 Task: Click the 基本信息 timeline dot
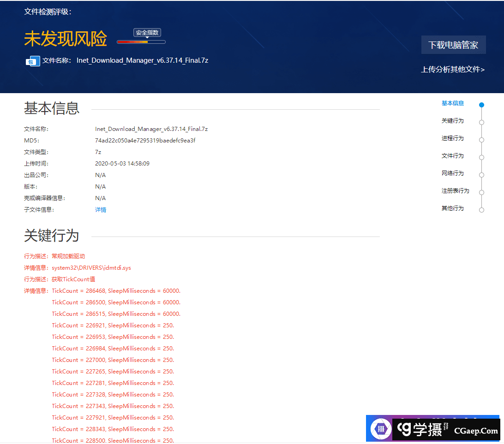click(x=481, y=105)
